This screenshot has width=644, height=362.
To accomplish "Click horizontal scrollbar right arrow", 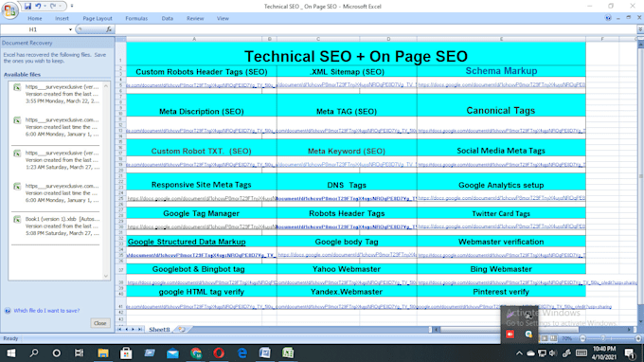I will (x=629, y=329).
